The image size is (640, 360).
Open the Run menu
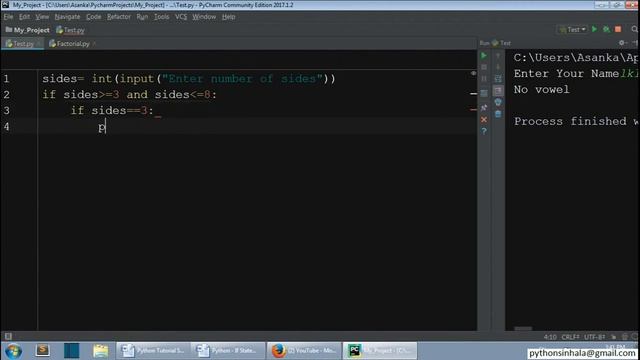pyautogui.click(x=142, y=17)
